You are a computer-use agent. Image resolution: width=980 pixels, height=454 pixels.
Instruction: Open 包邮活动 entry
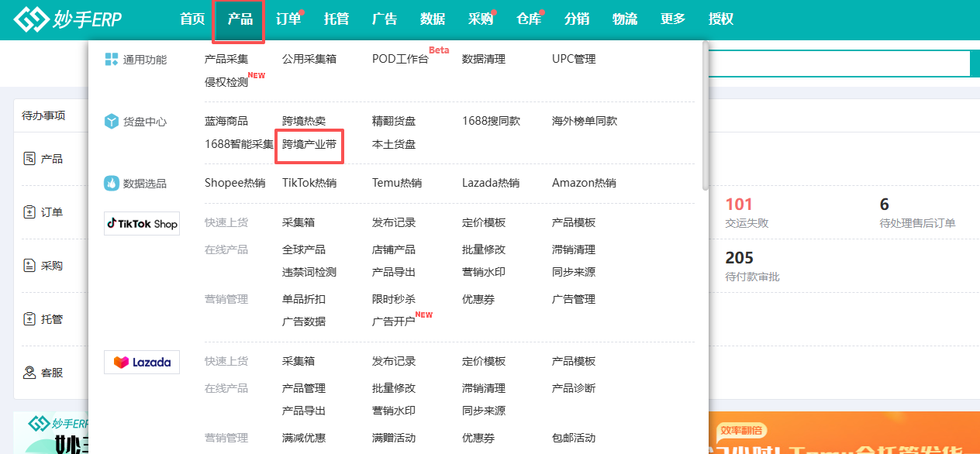point(574,438)
